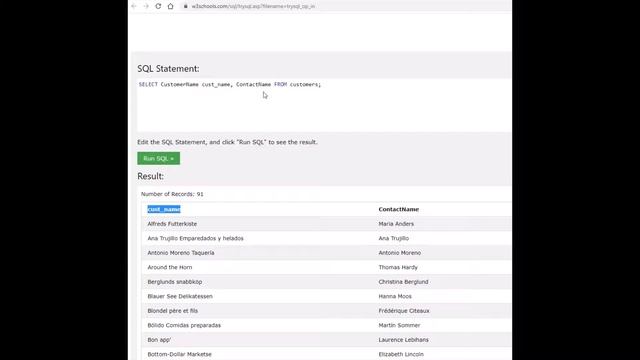Reload the page with the refresh icon
Screen dimensions: 640x360
(x=158, y=6)
